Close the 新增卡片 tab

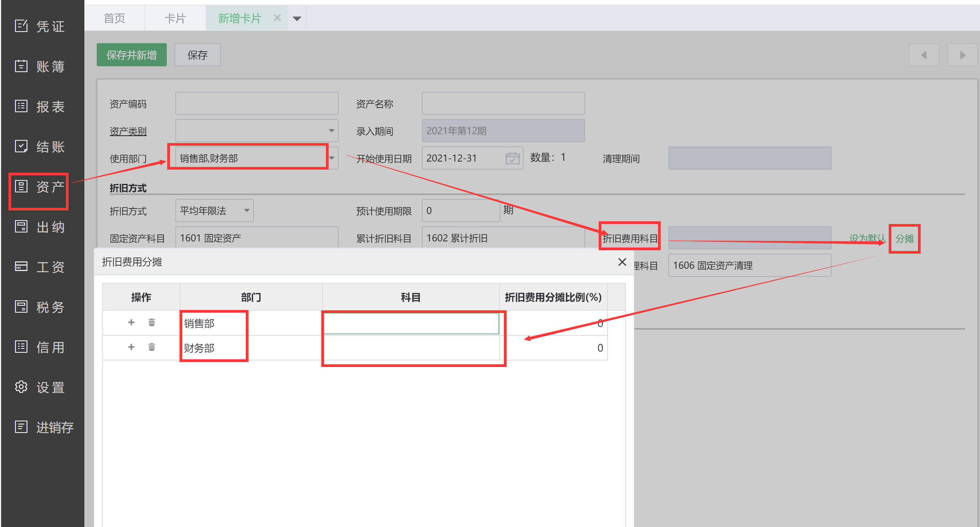pyautogui.click(x=277, y=18)
